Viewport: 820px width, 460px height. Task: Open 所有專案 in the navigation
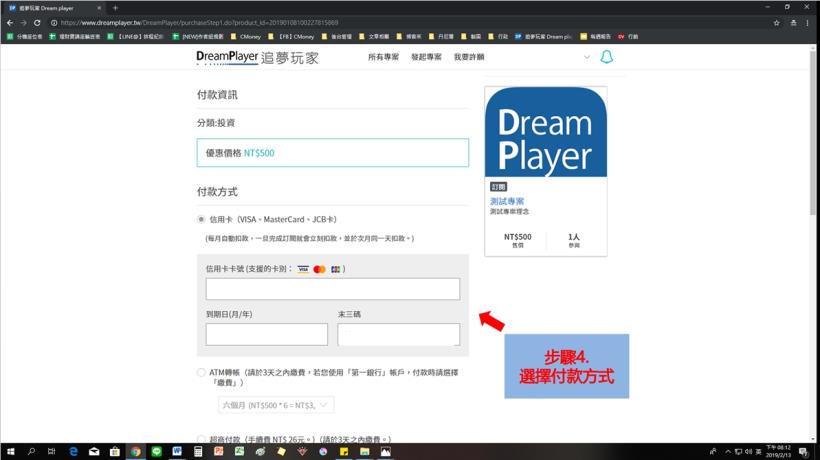pos(383,57)
